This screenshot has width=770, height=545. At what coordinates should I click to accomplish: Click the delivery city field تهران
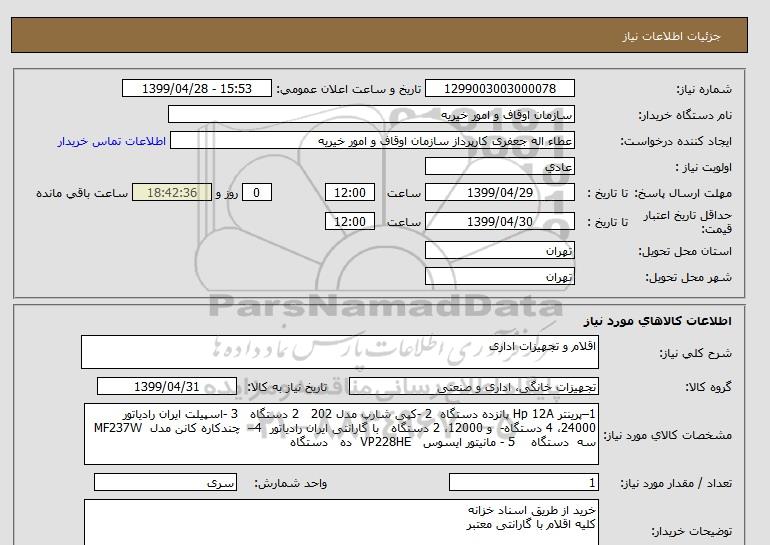[499, 276]
